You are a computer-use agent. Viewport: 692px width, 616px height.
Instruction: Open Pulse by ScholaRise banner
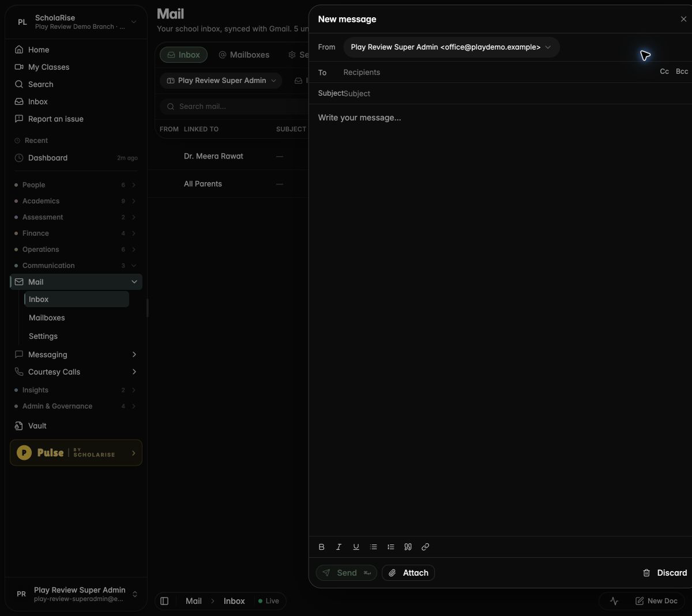click(76, 453)
